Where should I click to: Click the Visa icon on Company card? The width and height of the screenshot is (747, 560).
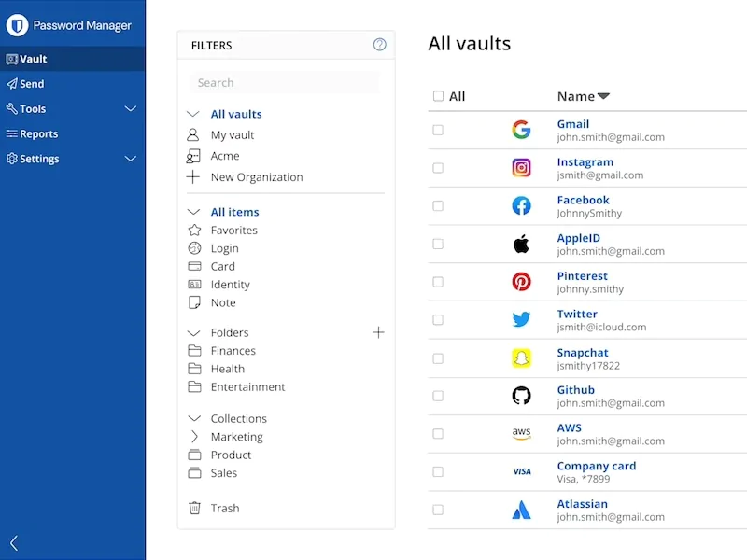[x=521, y=471]
